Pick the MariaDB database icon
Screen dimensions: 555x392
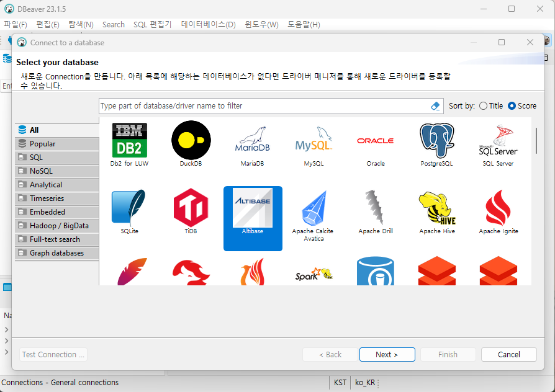[x=252, y=140]
